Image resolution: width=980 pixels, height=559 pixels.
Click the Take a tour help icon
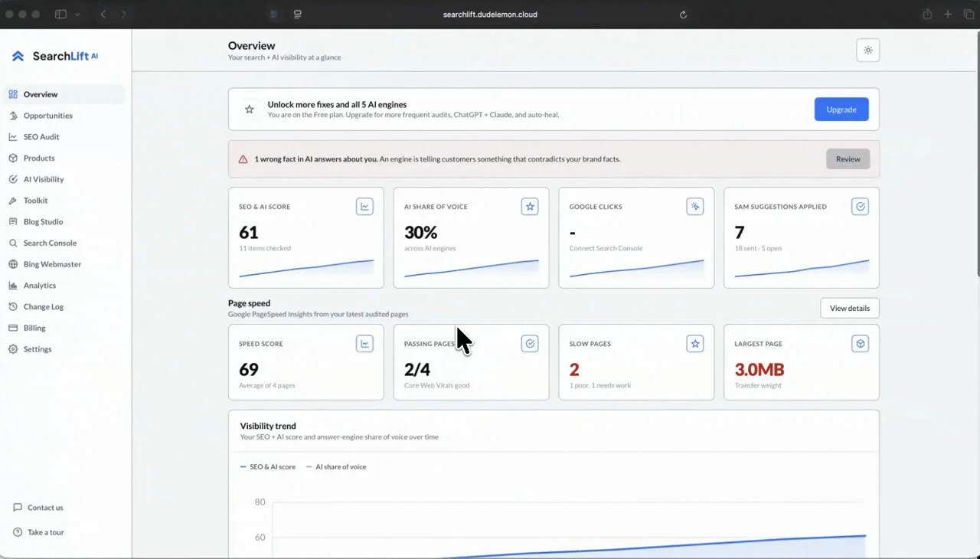(x=18, y=532)
